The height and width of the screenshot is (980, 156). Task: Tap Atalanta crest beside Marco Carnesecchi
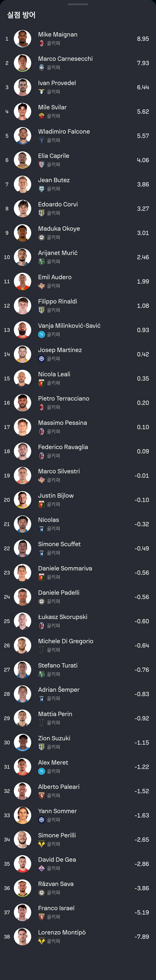41,68
